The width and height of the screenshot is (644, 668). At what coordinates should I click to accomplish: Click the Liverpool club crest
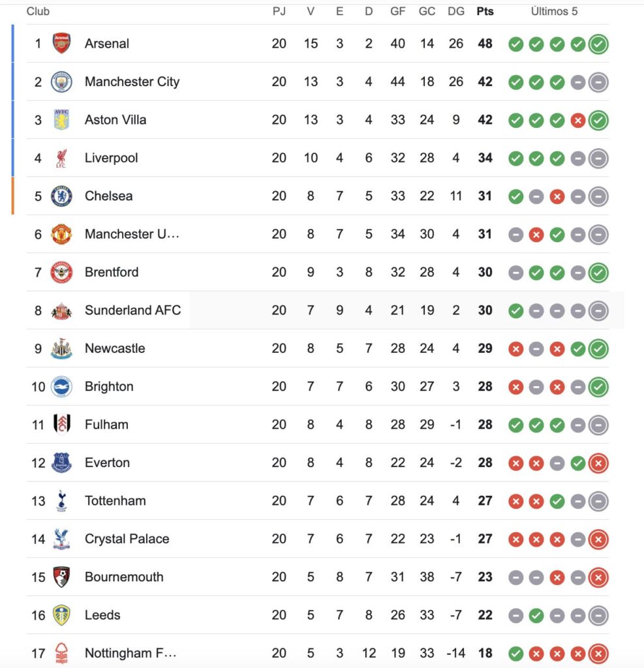pos(61,158)
